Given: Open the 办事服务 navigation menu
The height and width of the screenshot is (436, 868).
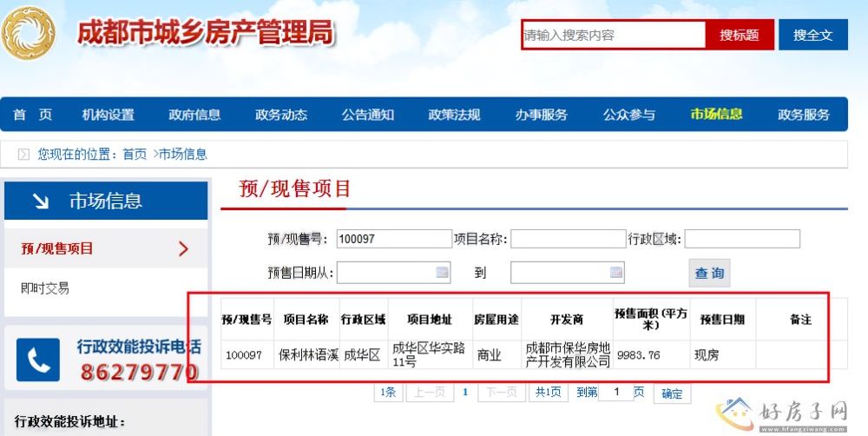Looking at the screenshot, I should (x=541, y=115).
